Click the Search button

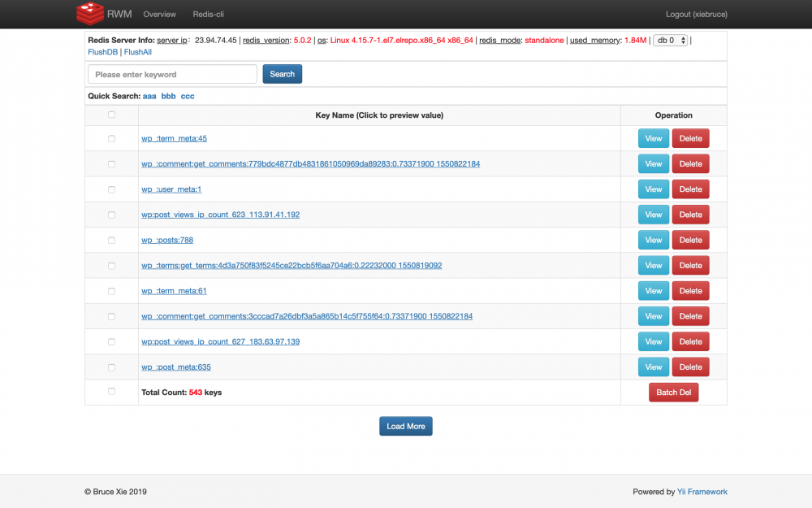point(283,74)
